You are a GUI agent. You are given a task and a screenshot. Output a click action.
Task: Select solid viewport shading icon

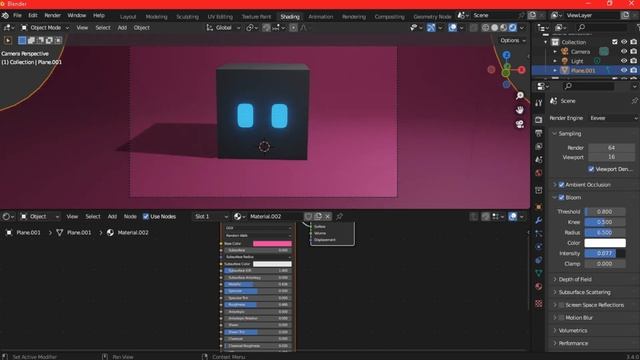[494, 28]
